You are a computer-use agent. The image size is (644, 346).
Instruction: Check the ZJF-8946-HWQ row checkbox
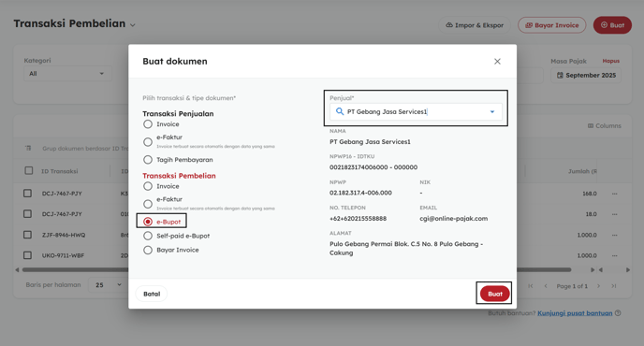(x=27, y=235)
